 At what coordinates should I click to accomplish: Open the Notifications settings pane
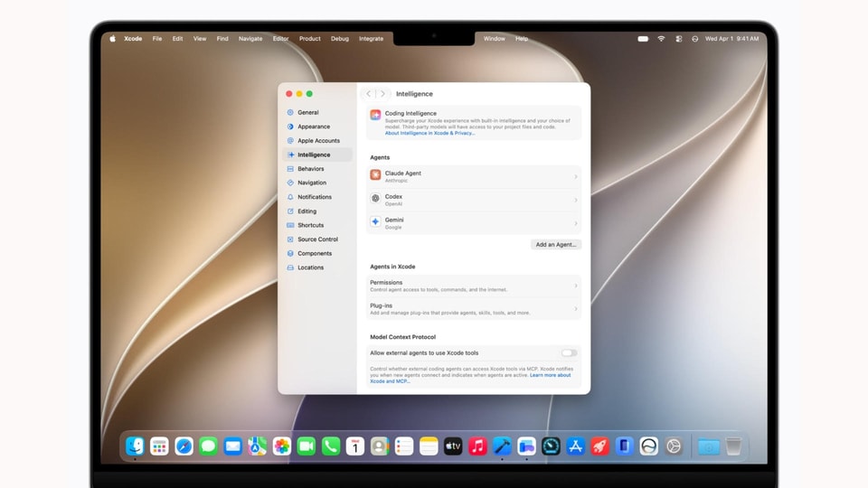pyautogui.click(x=316, y=197)
